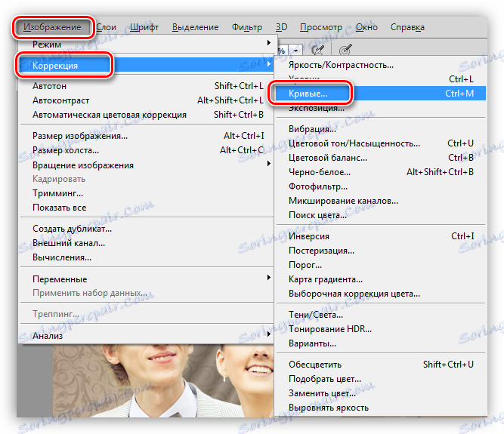Expand the Анализ submenu
Screen dimensions: 504x434
click(x=146, y=336)
